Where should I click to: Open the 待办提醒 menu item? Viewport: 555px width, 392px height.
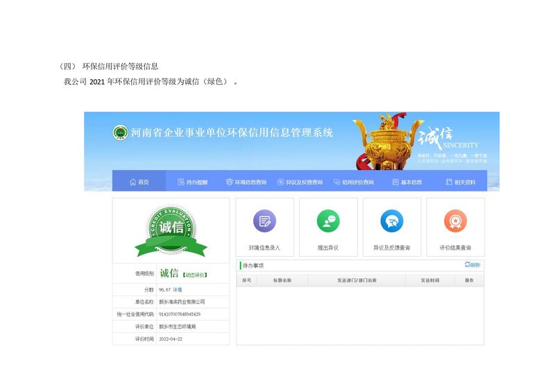coord(192,182)
